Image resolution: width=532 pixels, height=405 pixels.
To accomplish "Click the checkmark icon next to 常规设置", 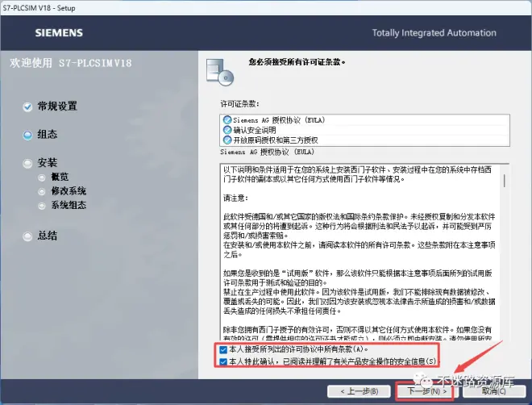I will coord(27,107).
